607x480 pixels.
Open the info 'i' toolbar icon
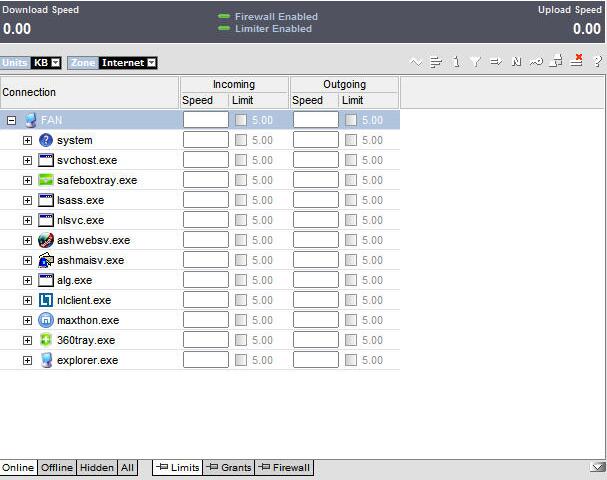[x=457, y=62]
